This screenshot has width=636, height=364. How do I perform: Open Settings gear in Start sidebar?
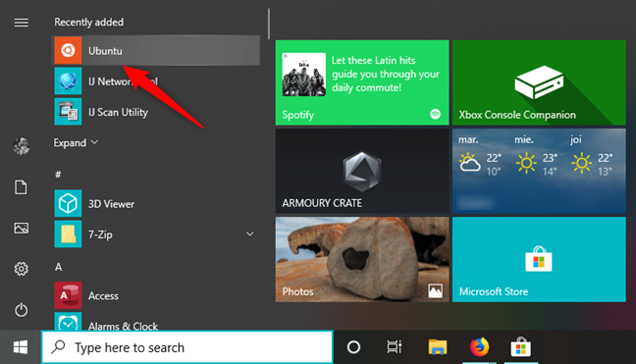coord(21,269)
